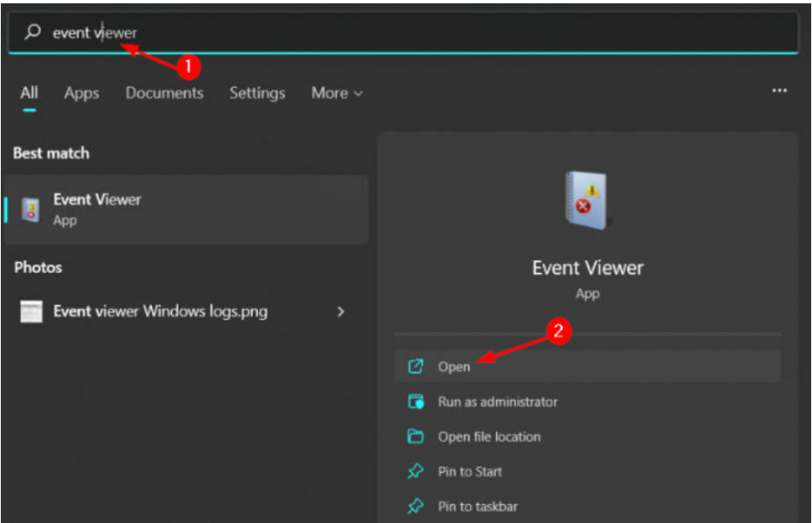Expand the Event viewer Windows logs.png chevron
812x523 pixels.
pos(341,312)
